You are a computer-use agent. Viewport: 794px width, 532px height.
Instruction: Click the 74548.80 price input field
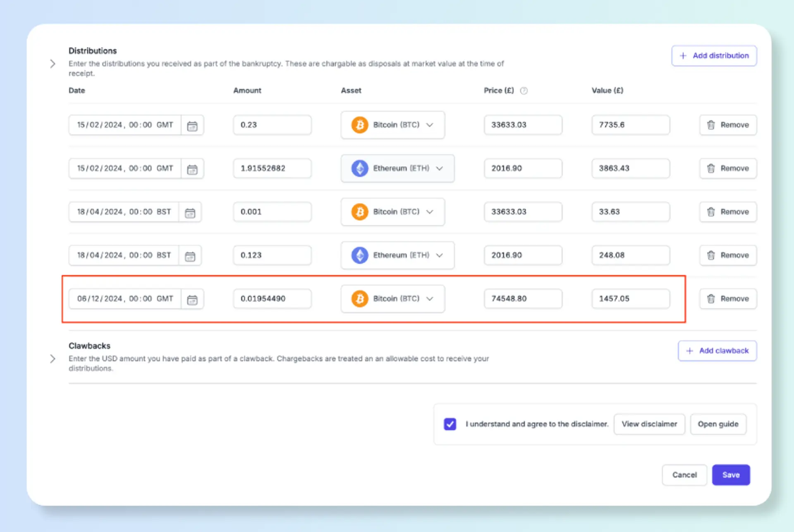click(523, 298)
